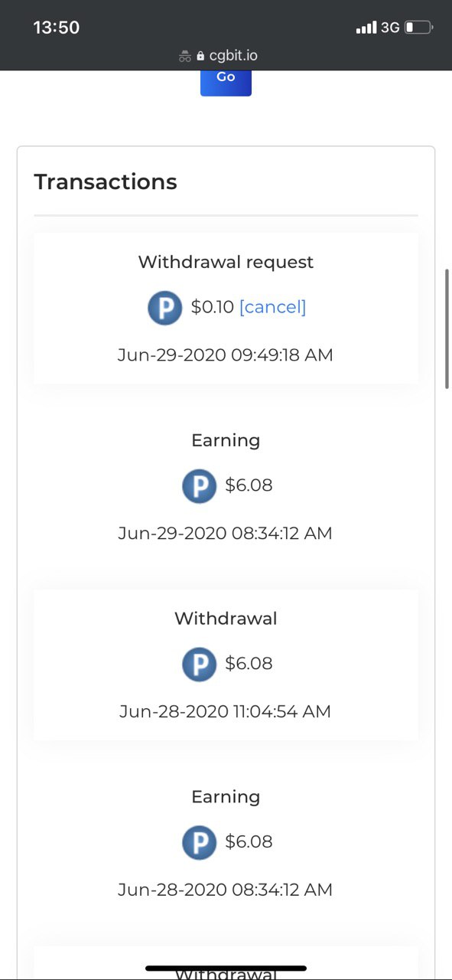Tap the incognito icon in address bar
452x980 pixels.
[184, 56]
